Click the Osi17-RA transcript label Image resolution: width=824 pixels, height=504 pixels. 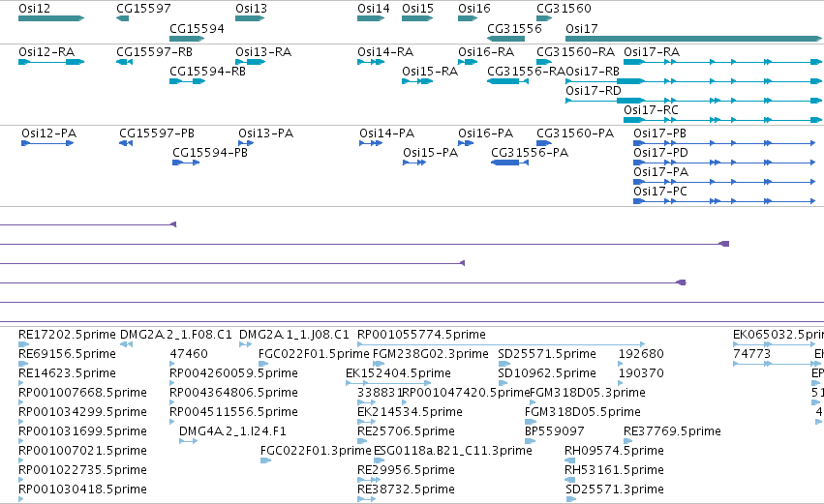coord(652,52)
